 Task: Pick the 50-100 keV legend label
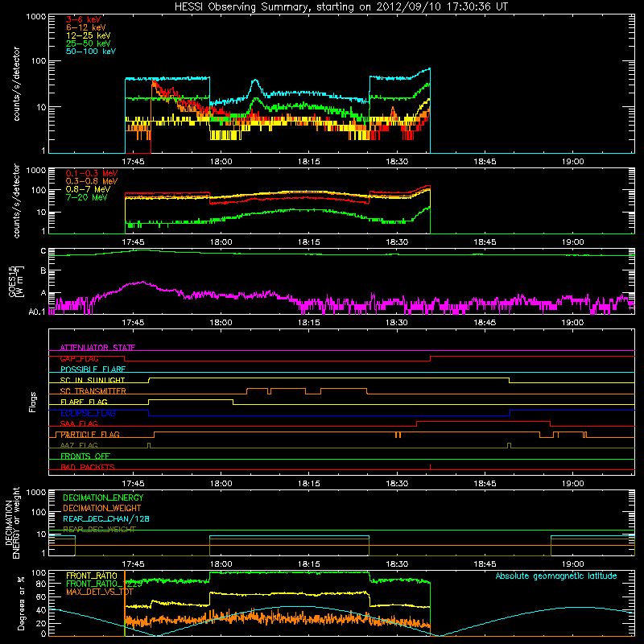(91, 52)
